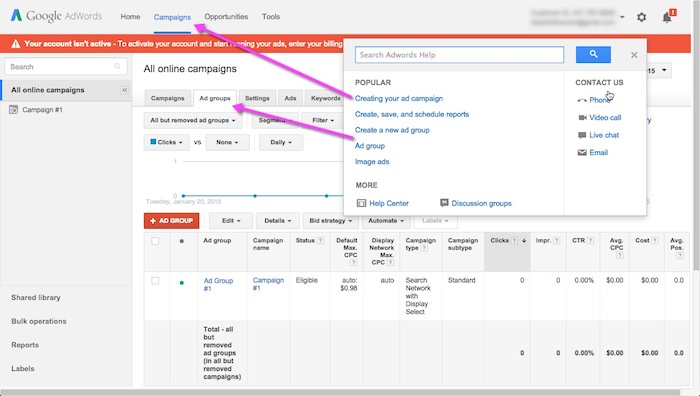Click the blue Clicks color swatch

153,142
